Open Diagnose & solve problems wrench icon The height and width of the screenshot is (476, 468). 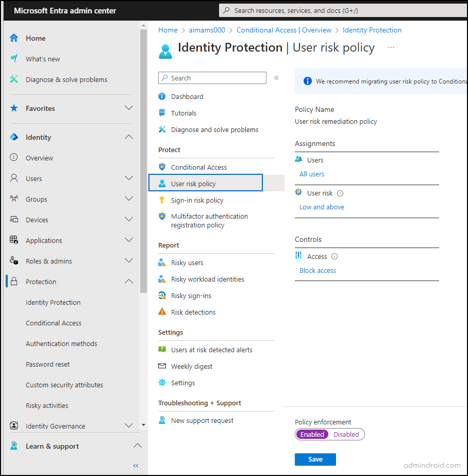(14, 79)
